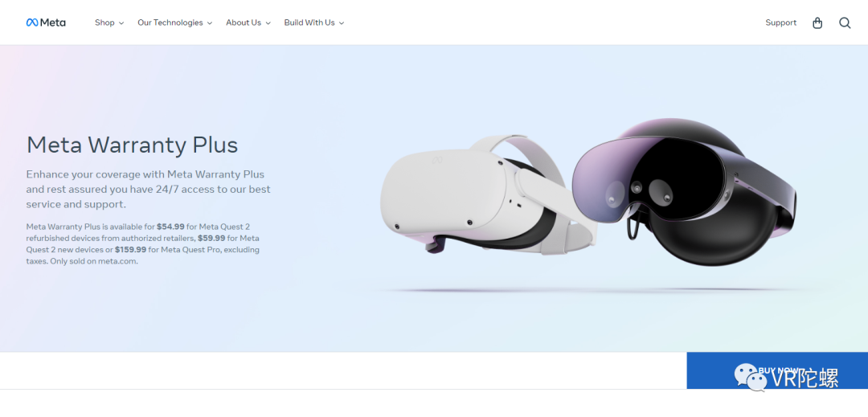
Task: Click the $159.99 price text
Action: click(x=131, y=249)
